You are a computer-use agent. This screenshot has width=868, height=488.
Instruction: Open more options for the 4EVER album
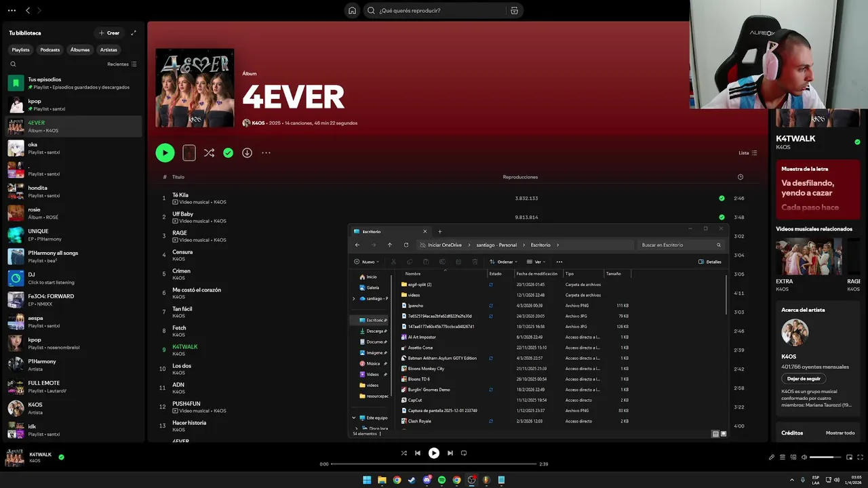click(x=266, y=152)
